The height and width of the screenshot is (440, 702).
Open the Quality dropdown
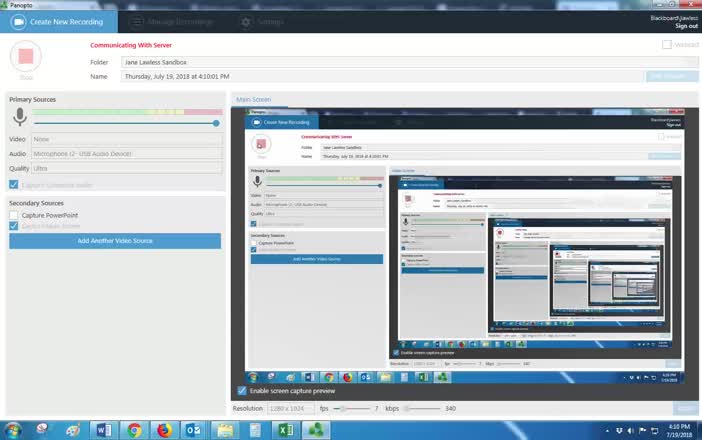[125, 169]
